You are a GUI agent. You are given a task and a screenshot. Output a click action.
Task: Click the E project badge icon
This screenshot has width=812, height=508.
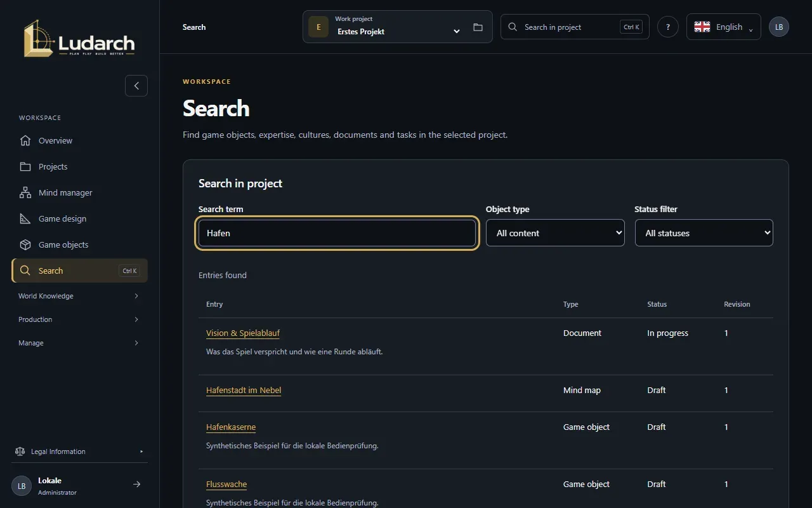[x=318, y=27]
